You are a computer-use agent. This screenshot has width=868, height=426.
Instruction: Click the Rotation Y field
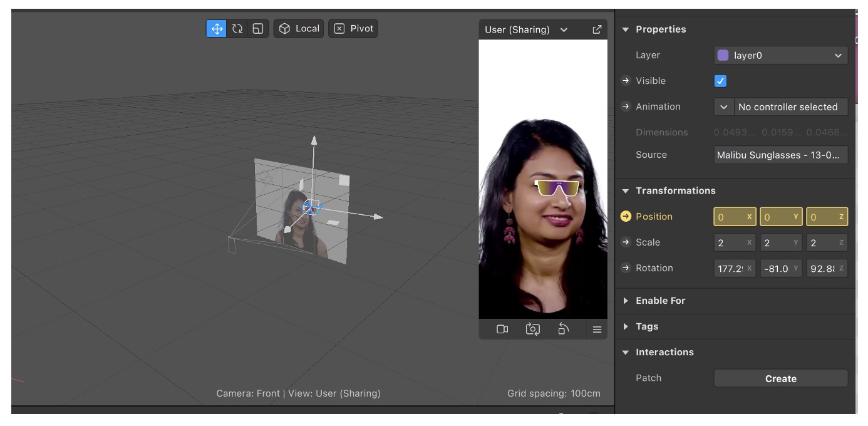(781, 268)
